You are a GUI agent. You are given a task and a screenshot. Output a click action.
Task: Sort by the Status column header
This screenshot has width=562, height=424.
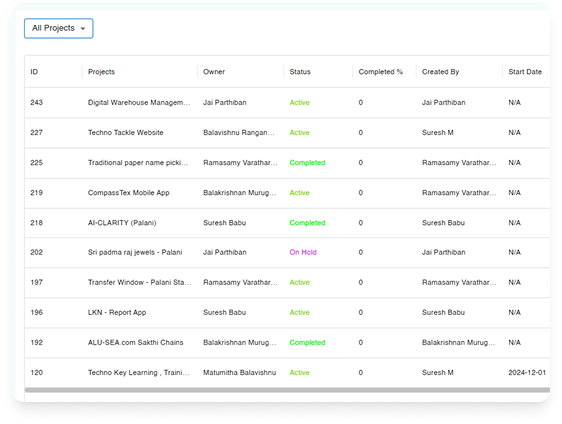click(x=300, y=72)
